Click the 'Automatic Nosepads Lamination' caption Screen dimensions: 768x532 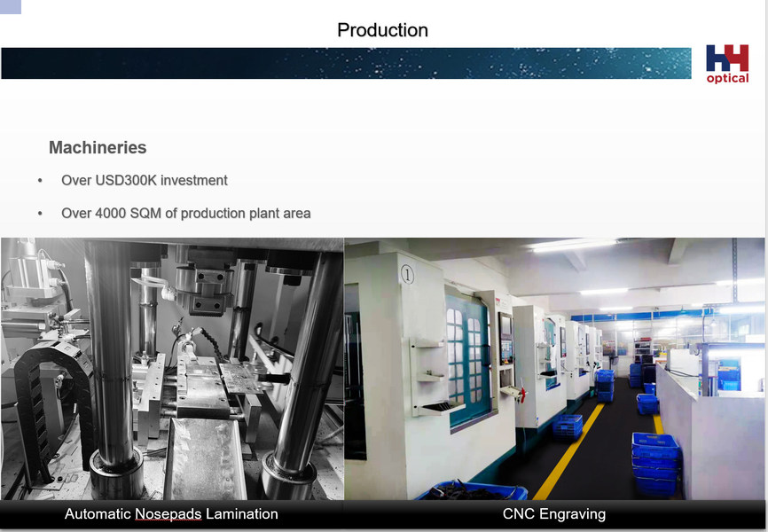171,514
